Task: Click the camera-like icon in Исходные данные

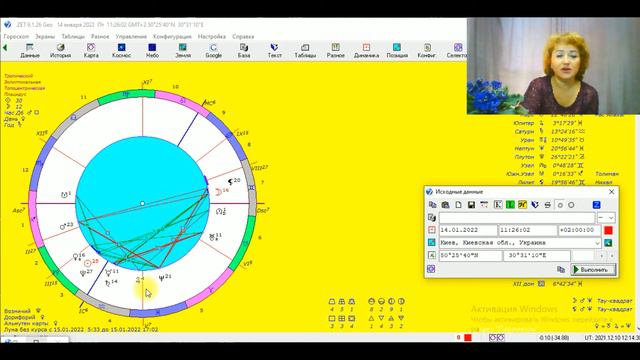Action: [x=445, y=205]
